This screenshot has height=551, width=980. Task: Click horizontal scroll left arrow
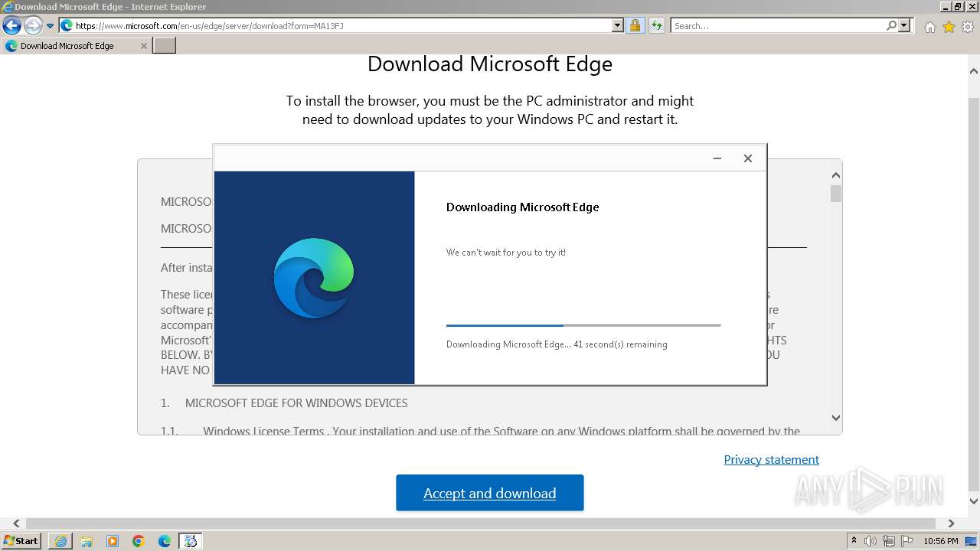click(x=16, y=524)
